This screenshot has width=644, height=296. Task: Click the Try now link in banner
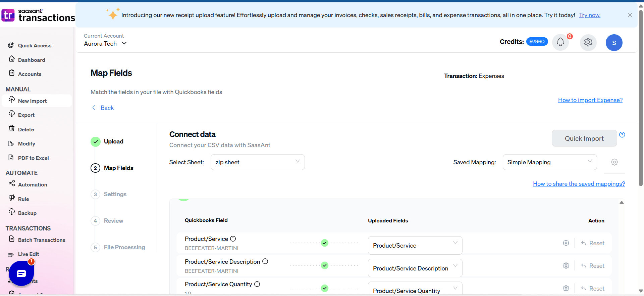(x=590, y=15)
